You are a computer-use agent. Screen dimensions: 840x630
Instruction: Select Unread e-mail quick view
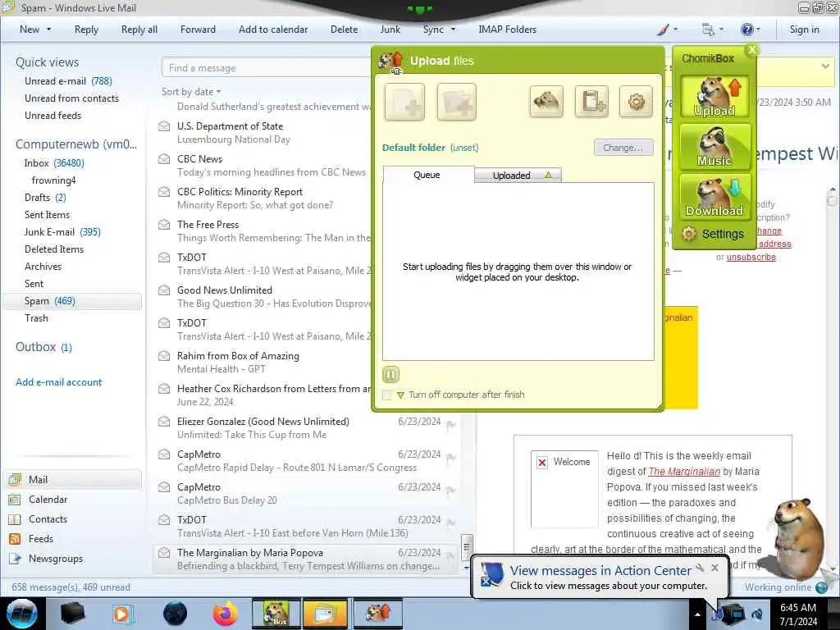68,81
